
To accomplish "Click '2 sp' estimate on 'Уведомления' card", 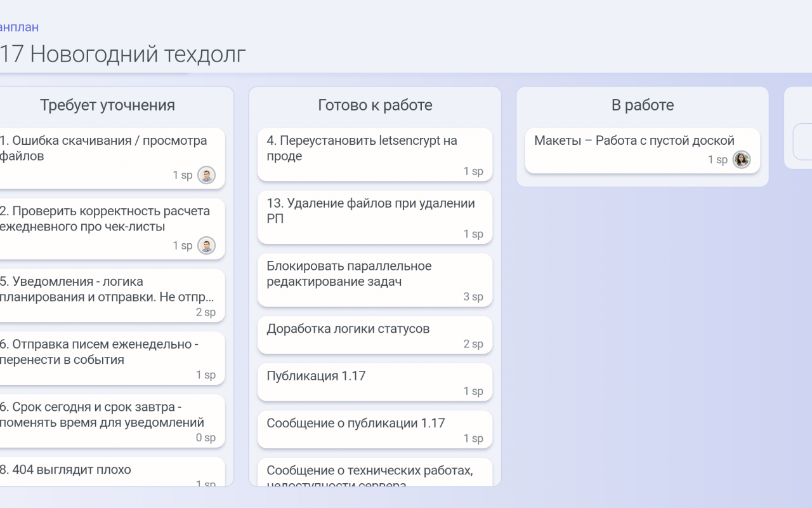I will [206, 312].
